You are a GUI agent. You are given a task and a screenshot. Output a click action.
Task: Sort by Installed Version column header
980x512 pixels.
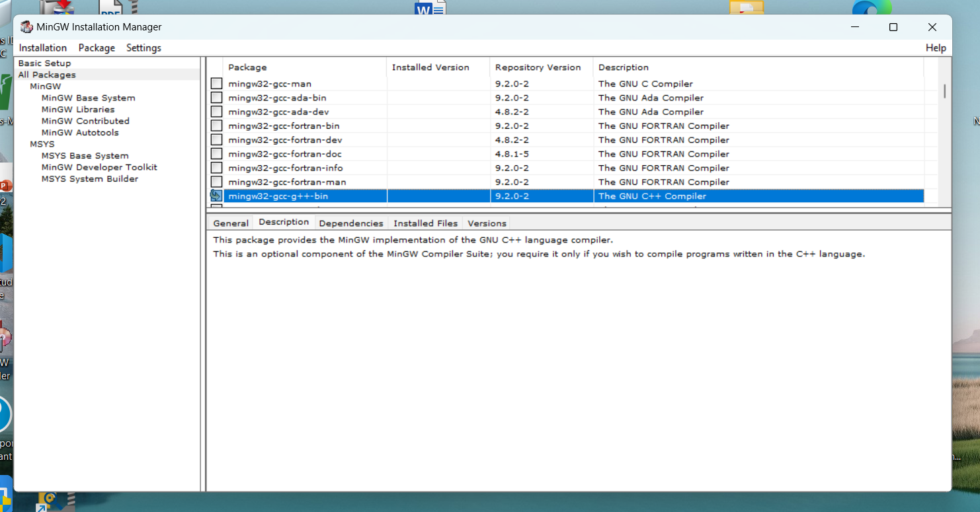point(438,67)
